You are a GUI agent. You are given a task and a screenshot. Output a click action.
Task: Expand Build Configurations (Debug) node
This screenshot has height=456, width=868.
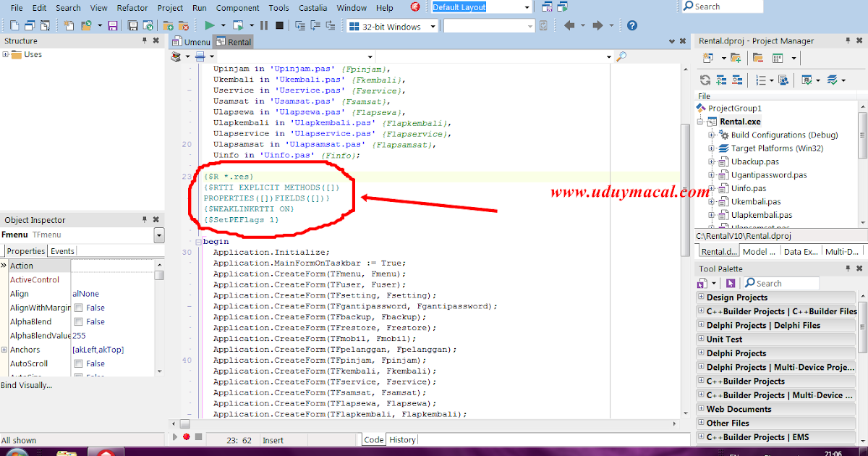click(x=712, y=135)
